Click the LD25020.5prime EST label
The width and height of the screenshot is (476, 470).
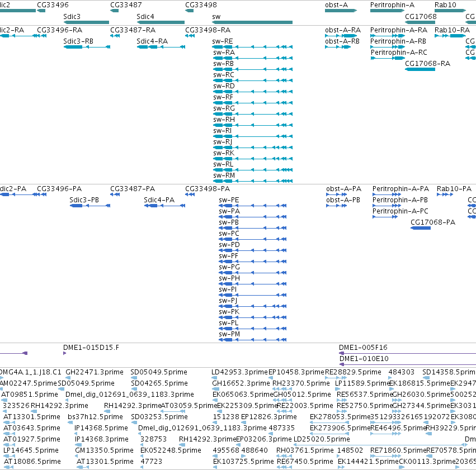coord(322,439)
